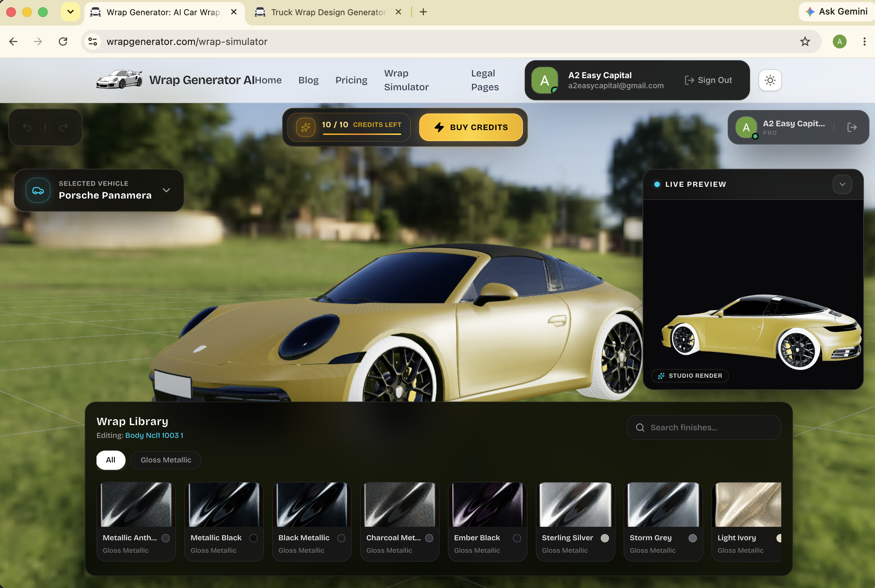Click the Porsche logo in site header
Image resolution: width=875 pixels, height=588 pixels.
(x=119, y=80)
